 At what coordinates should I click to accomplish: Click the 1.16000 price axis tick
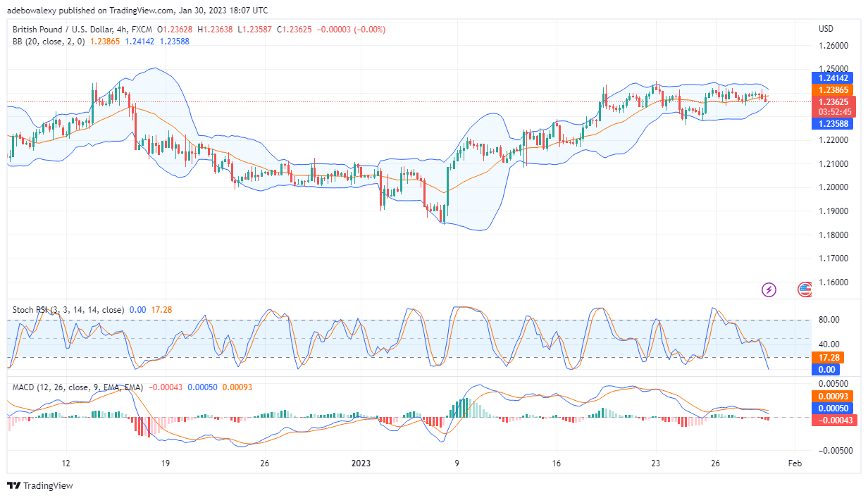coord(833,282)
